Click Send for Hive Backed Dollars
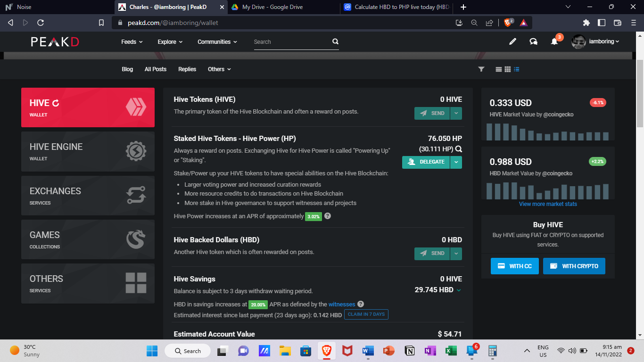The height and width of the screenshot is (362, 644). (x=432, y=254)
